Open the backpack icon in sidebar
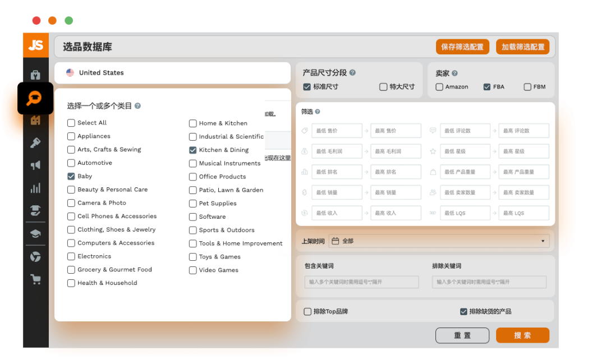This screenshot has height=364, width=606. 35,75
